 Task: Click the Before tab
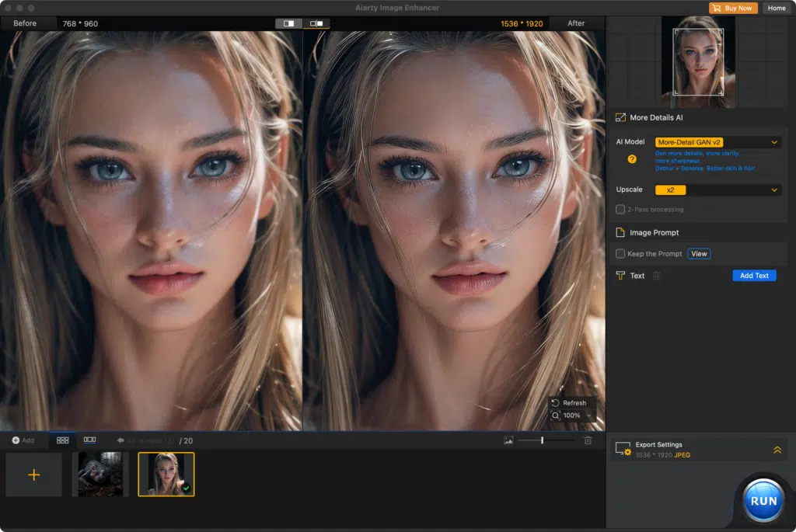[x=23, y=23]
